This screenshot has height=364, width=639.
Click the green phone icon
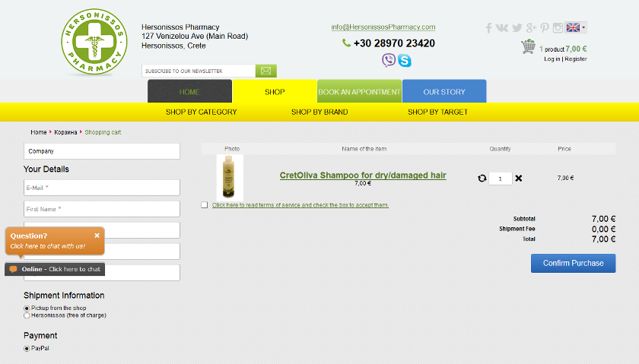(346, 43)
